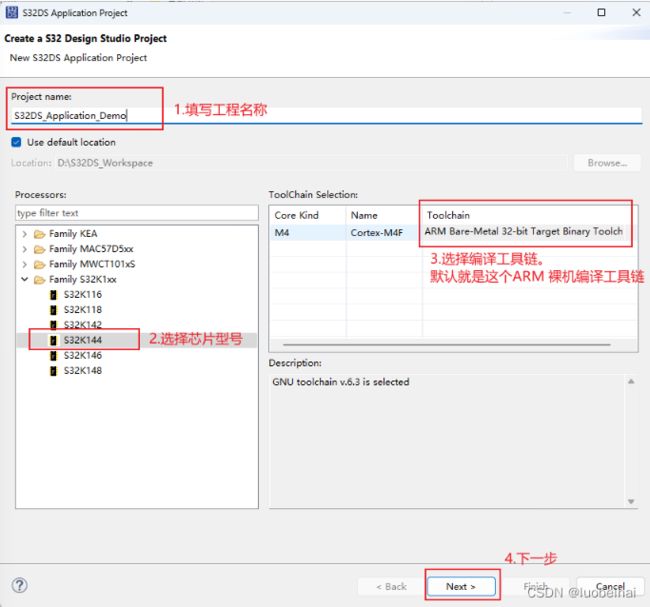The width and height of the screenshot is (650, 607).
Task: Uncheck Use default location checkbox
Action: click(16, 142)
